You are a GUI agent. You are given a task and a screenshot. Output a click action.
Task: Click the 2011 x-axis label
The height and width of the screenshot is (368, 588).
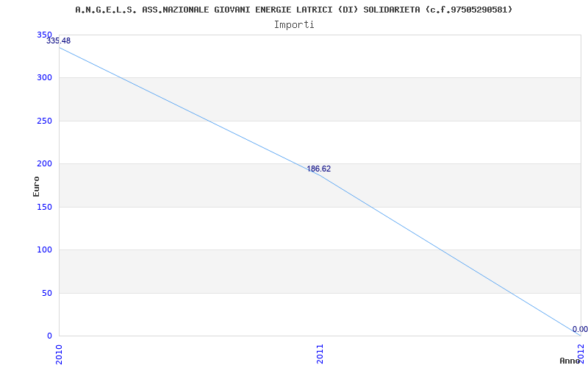(x=320, y=354)
